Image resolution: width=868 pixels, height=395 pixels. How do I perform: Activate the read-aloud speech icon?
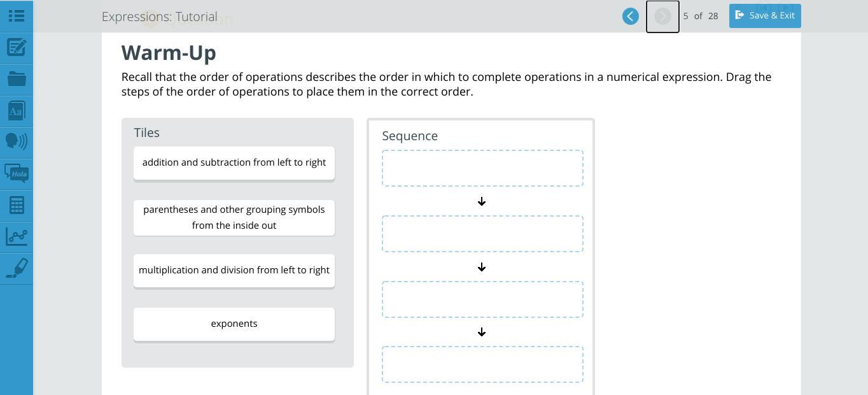[17, 141]
